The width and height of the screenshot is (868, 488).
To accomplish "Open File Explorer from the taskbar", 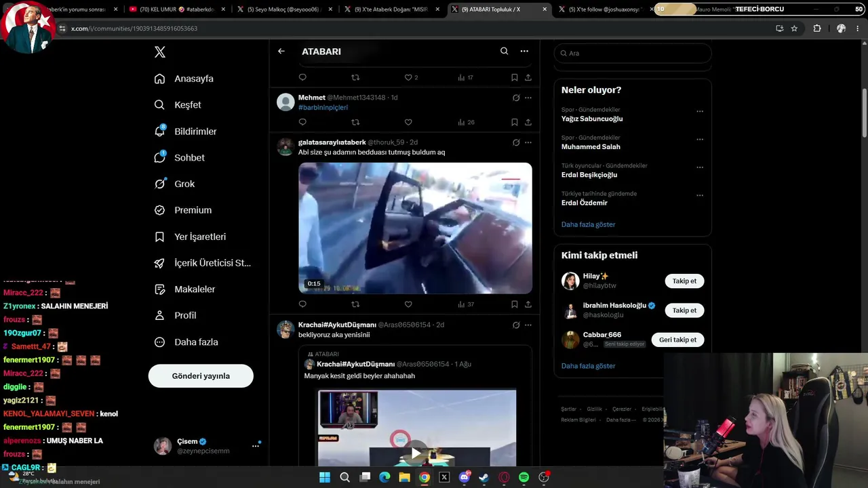I will pyautogui.click(x=405, y=477).
